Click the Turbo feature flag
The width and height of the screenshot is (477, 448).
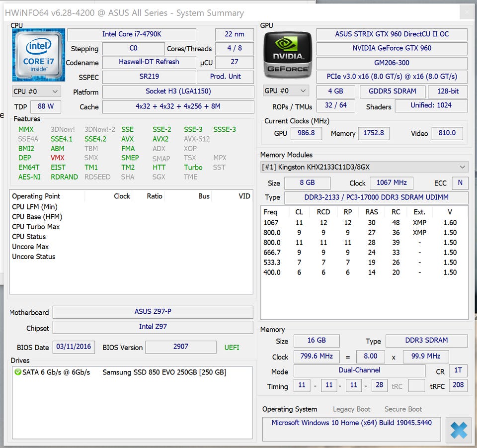tap(193, 168)
